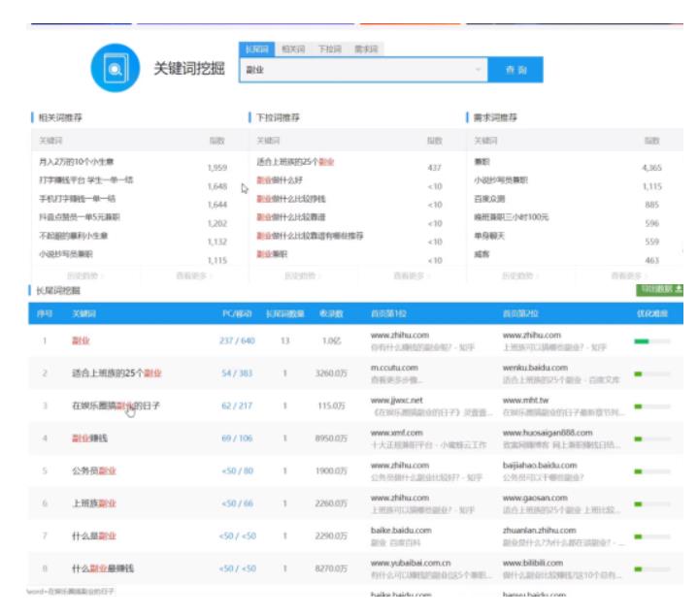Open the 副业赚钱 keyword row link
Image resolution: width=698 pixels, height=616 pixels.
coord(92,438)
